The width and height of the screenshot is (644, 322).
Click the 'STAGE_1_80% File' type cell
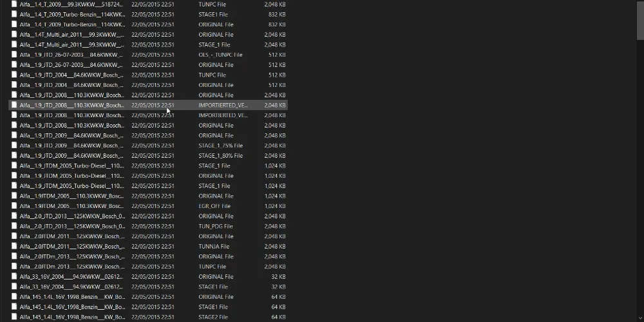pyautogui.click(x=220, y=155)
